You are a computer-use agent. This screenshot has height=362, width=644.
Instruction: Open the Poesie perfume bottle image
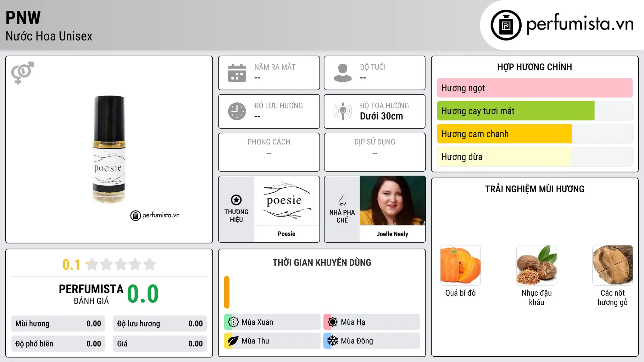point(109,149)
